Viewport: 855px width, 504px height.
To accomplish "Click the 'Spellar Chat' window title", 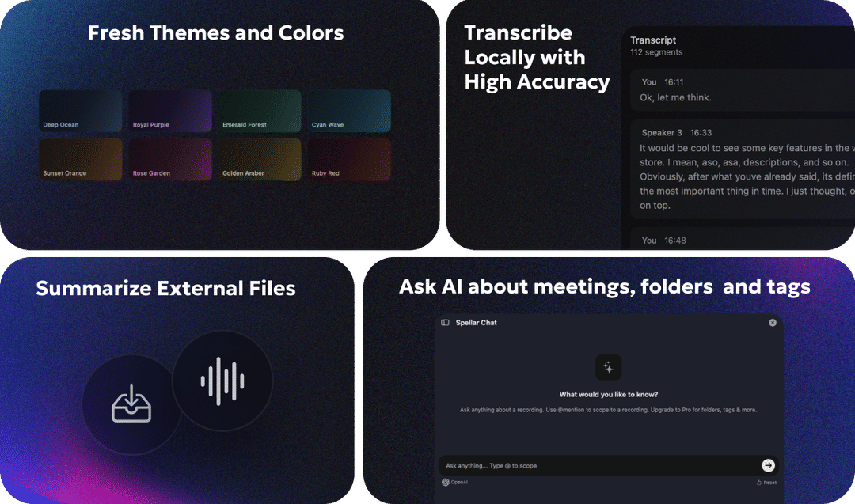I will pyautogui.click(x=476, y=323).
